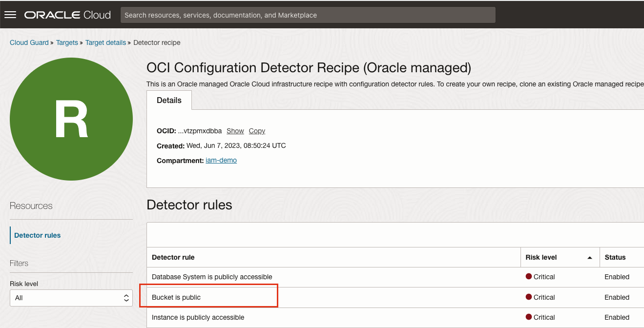Open the iam-demo compartment link
The image size is (644, 328).
(221, 160)
